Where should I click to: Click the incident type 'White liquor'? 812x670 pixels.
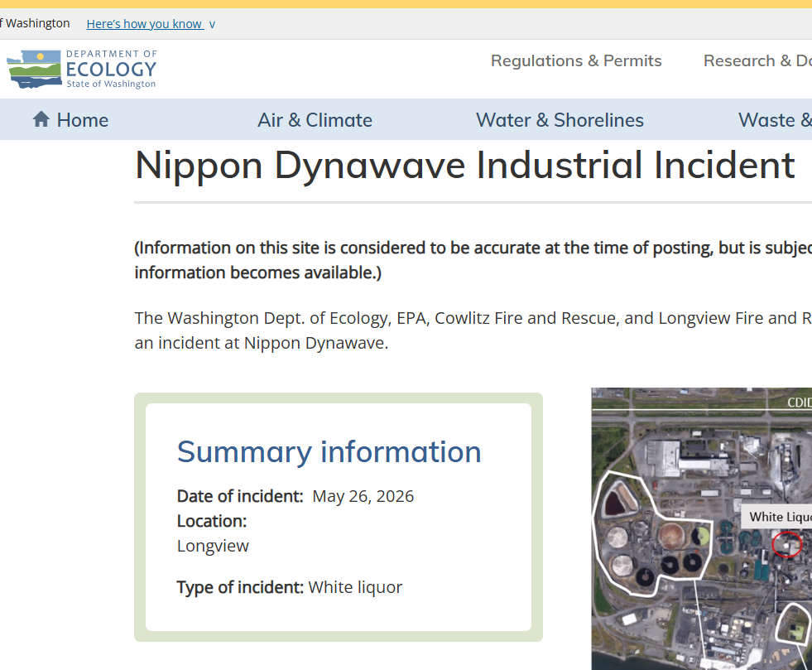pyautogui.click(x=355, y=587)
